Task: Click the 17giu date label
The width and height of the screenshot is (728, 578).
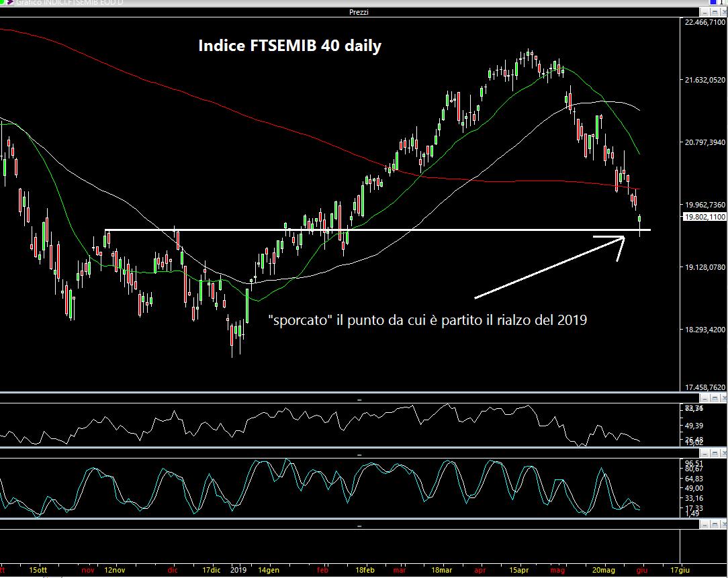Action: click(x=680, y=570)
